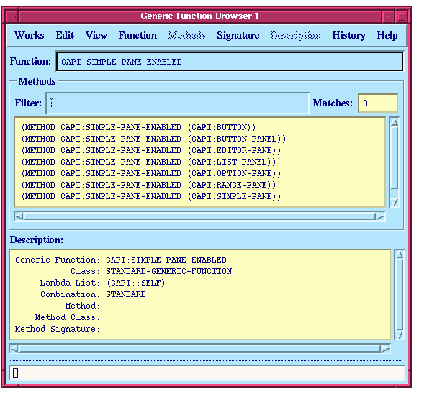Click description pane horizontal scrollbar track
The image size is (423, 396).
[200, 349]
